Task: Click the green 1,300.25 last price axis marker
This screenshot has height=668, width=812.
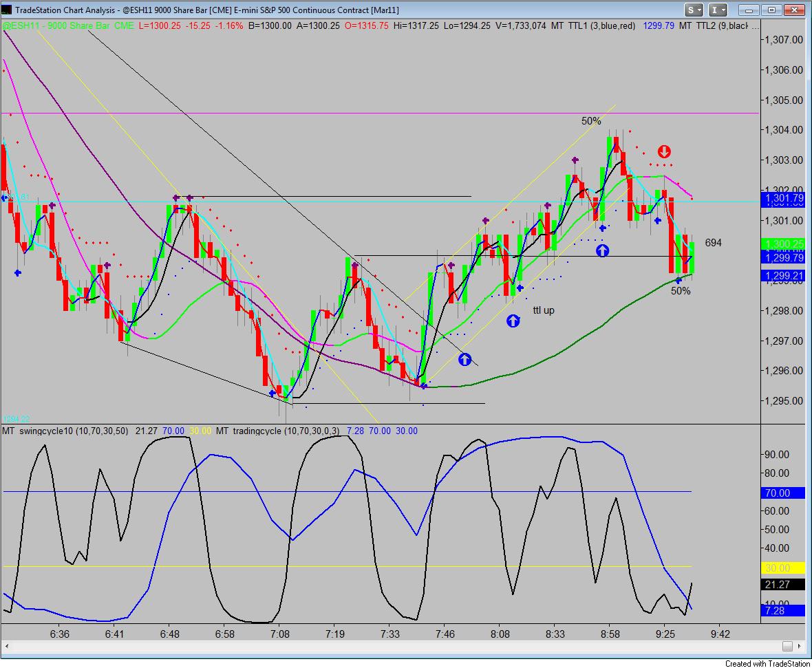Action: click(x=782, y=244)
